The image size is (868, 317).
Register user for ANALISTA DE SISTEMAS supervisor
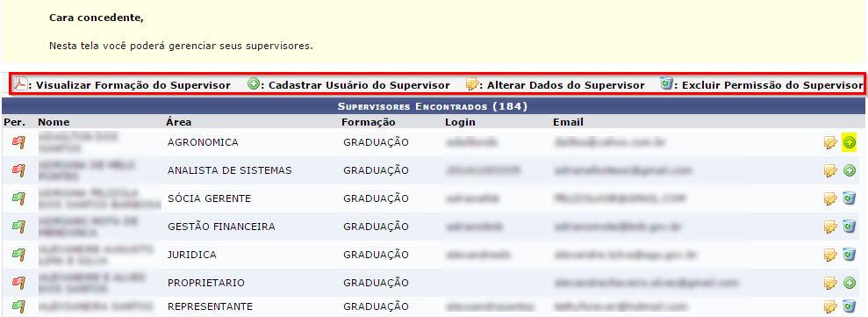pyautogui.click(x=850, y=170)
